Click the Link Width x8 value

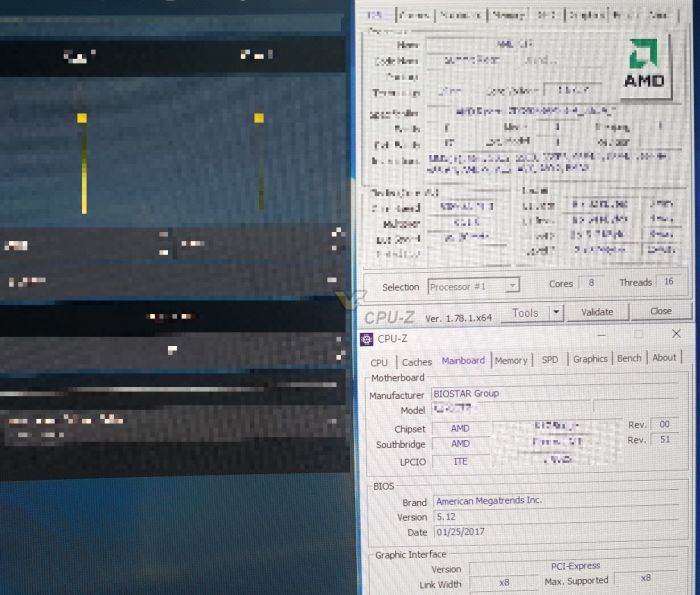pos(504,582)
